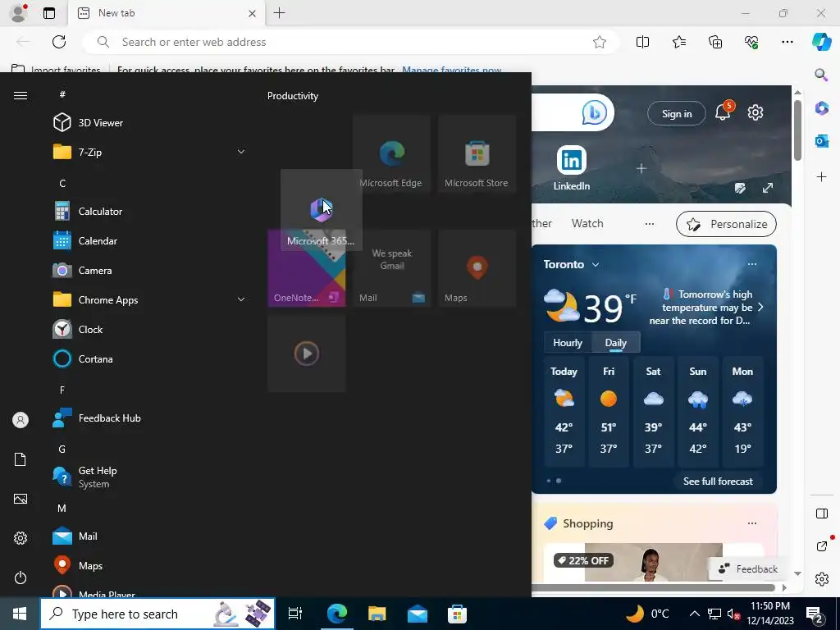
Task: Open See full forecast link
Action: pos(718,481)
